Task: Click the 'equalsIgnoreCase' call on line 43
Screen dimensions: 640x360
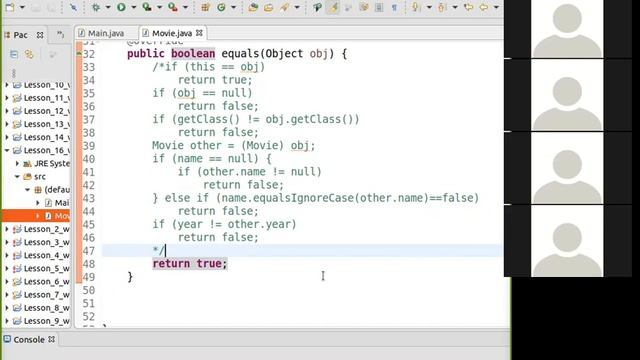Action: 303,198
